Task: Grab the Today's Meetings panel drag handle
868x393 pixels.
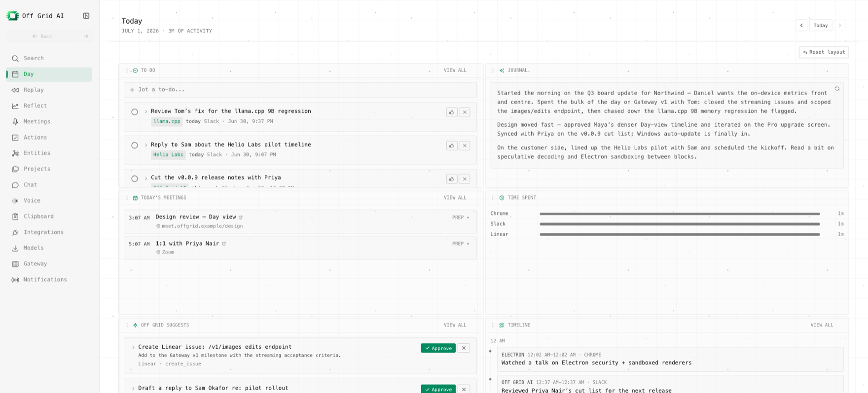Action: 127,198
